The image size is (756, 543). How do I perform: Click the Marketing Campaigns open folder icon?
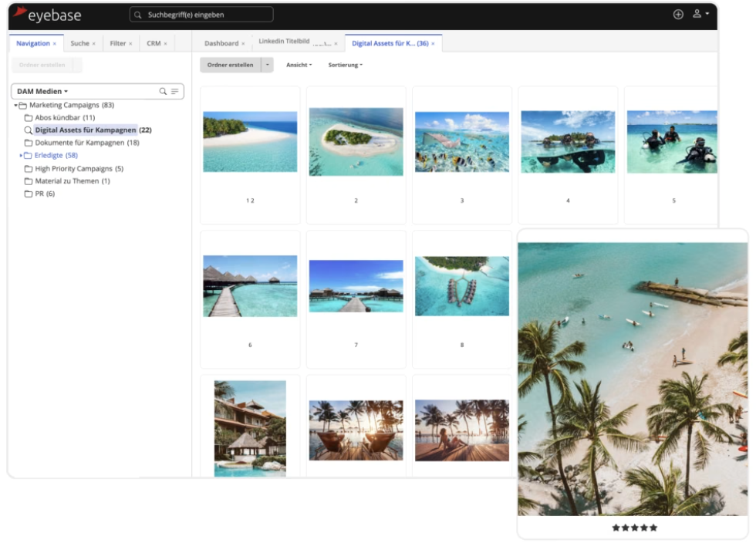pyautogui.click(x=22, y=105)
